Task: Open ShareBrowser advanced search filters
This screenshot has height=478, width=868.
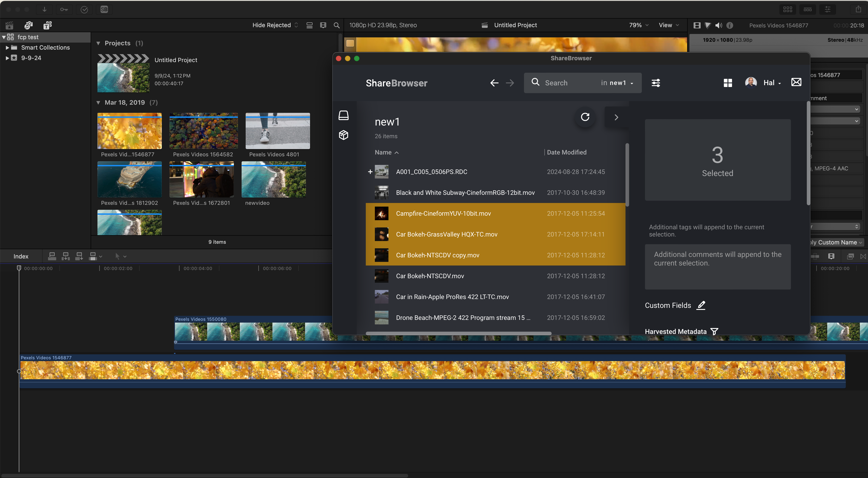Action: 656,83
